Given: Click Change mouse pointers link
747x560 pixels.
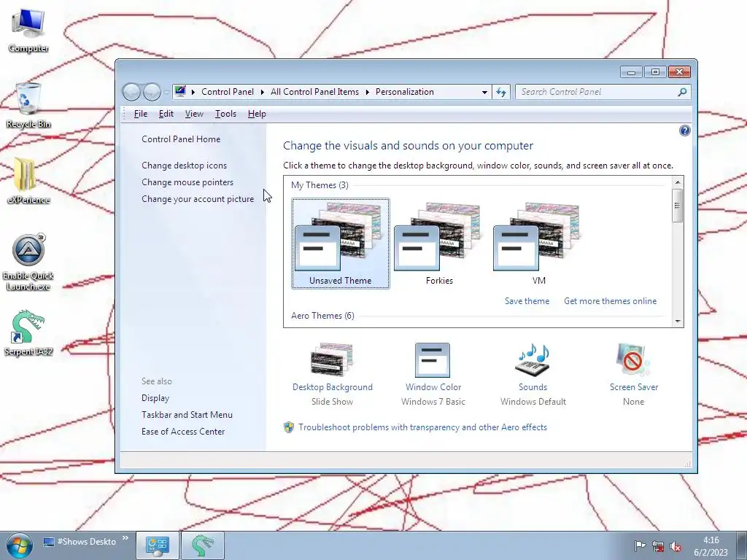Looking at the screenshot, I should (x=187, y=182).
